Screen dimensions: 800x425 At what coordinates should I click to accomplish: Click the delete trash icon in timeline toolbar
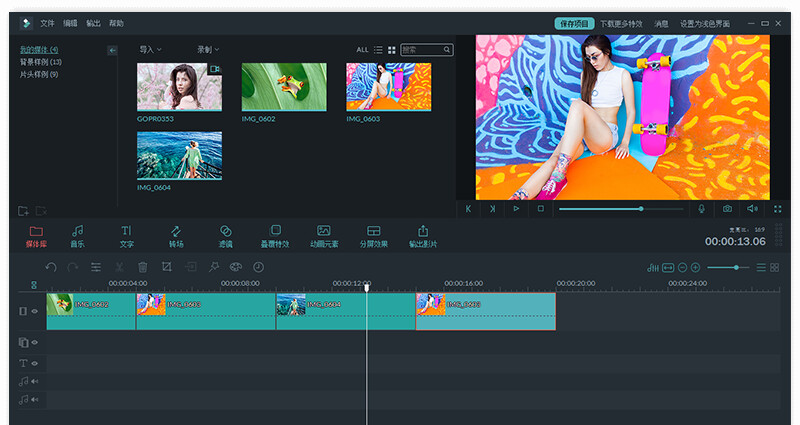point(143,267)
